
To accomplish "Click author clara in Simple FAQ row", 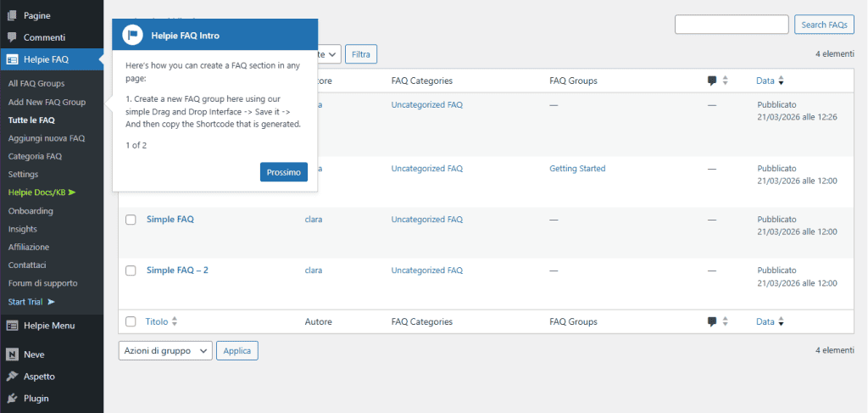I will [x=314, y=220].
